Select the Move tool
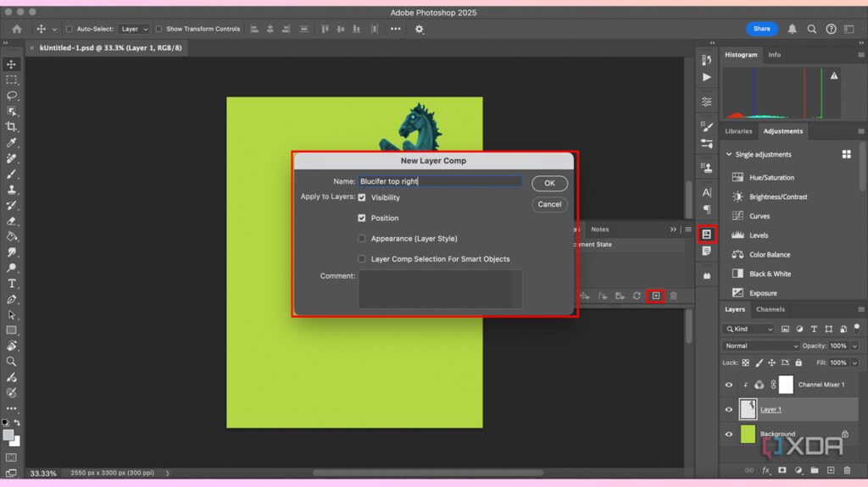This screenshot has height=487, width=868. pyautogui.click(x=11, y=64)
